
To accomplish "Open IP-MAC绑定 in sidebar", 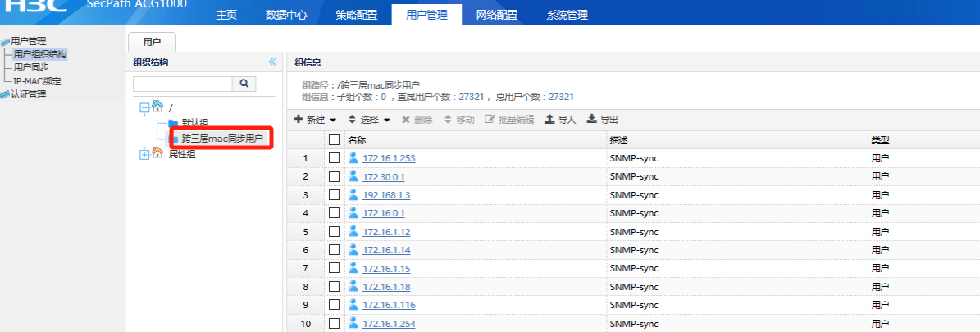I will click(x=37, y=81).
